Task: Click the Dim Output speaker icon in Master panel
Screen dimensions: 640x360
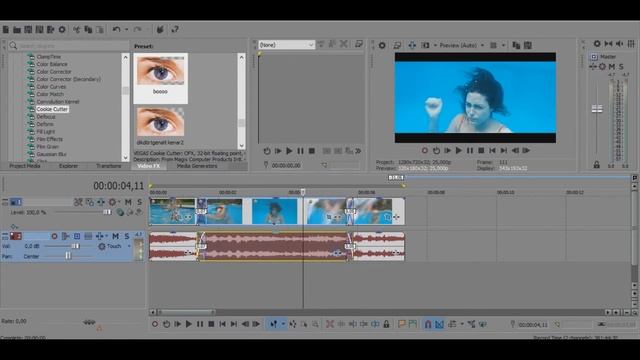Action: [x=620, y=44]
